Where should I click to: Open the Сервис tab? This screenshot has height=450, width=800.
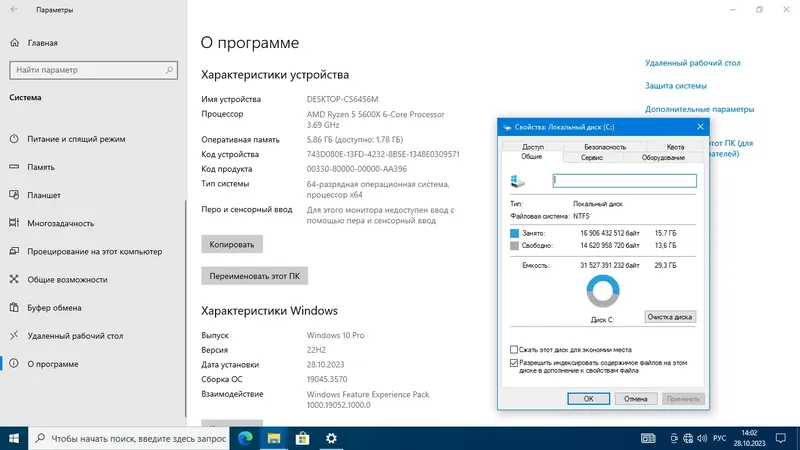592,158
